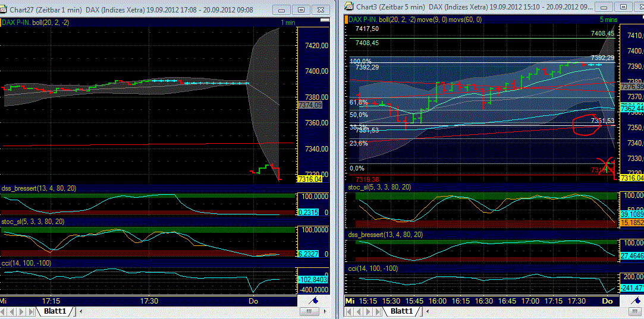644x319 pixels.
Task: Click cci(14, 100, -100) label in Chart3
Action: (x=372, y=269)
